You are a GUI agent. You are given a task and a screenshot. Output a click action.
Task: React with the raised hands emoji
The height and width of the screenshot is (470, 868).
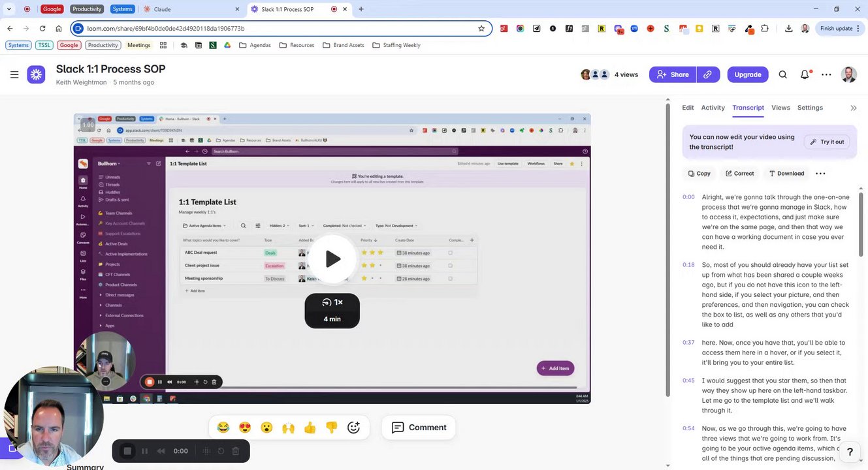pyautogui.click(x=288, y=428)
